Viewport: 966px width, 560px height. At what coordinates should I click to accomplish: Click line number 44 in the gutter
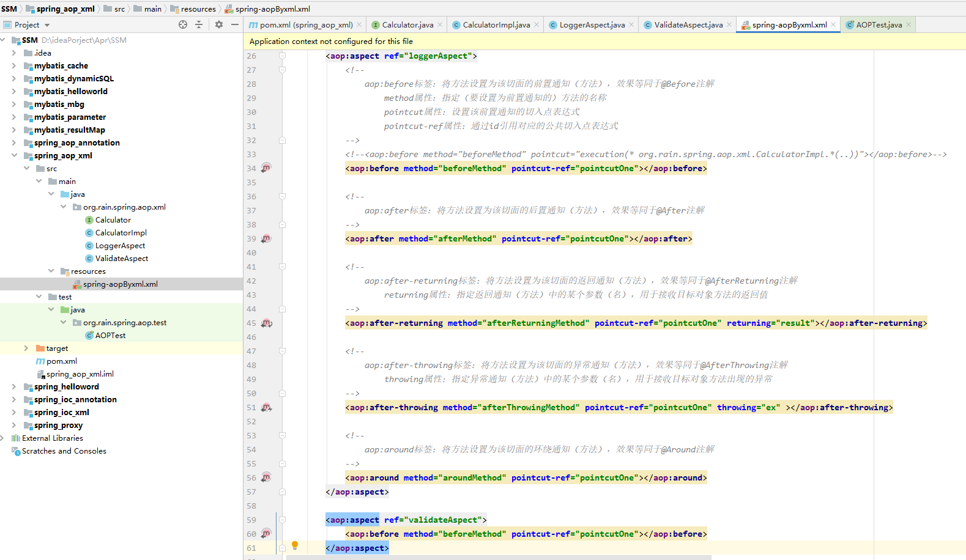point(251,309)
